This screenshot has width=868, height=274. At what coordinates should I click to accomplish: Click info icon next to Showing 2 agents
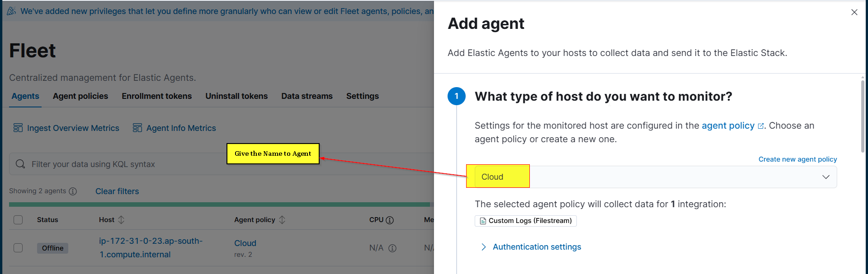pos(73,191)
